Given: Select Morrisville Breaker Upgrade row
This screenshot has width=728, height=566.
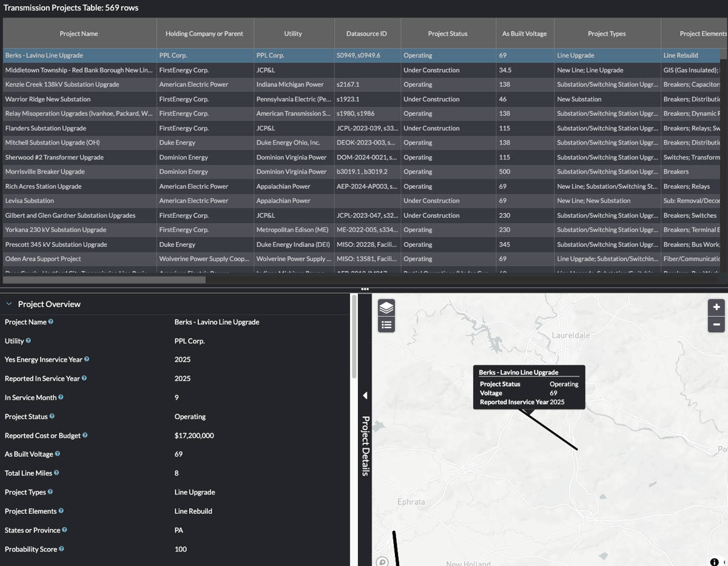Looking at the screenshot, I should [x=362, y=172].
